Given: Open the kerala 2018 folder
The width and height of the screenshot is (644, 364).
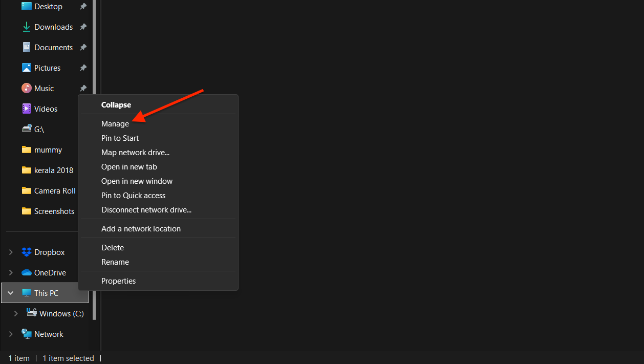Looking at the screenshot, I should (x=53, y=170).
